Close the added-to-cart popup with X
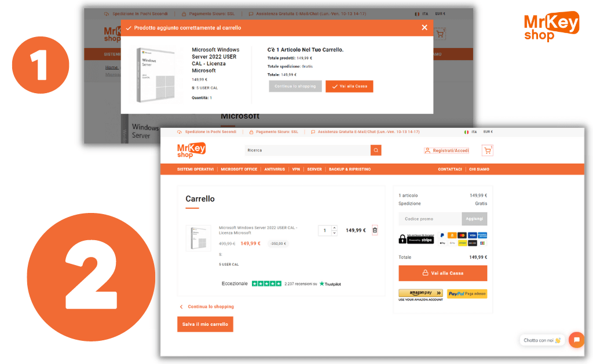 coord(424,28)
